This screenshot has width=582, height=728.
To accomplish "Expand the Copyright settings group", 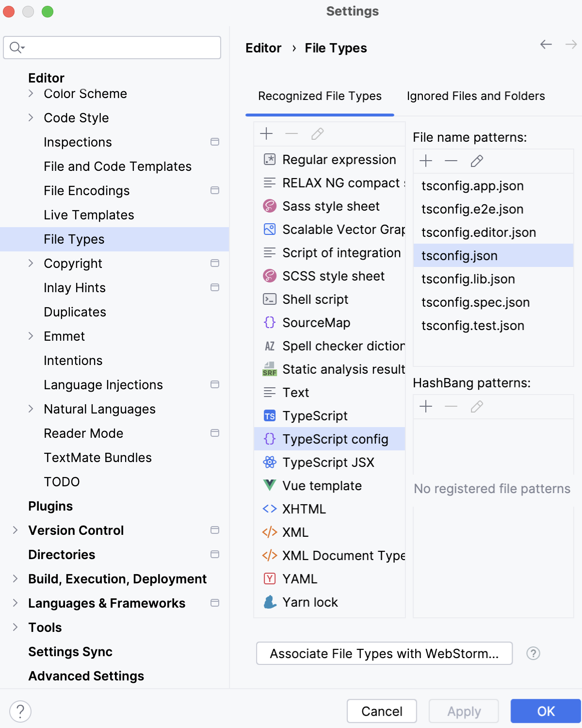I will [31, 264].
